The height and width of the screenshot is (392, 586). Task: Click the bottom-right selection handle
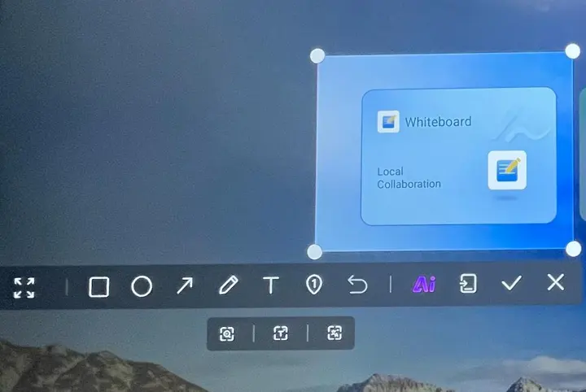pos(573,249)
